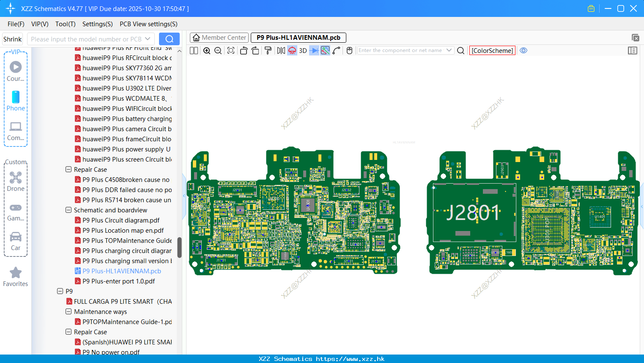644x363 pixels.
Task: Open the component name dropdown arrow
Action: pyautogui.click(x=449, y=50)
